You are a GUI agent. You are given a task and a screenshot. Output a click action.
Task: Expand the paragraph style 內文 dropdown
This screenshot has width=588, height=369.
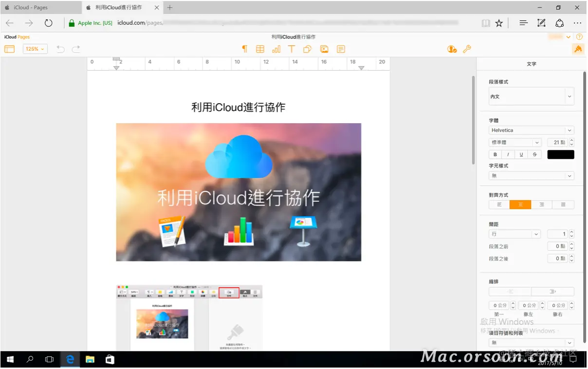pos(532,96)
